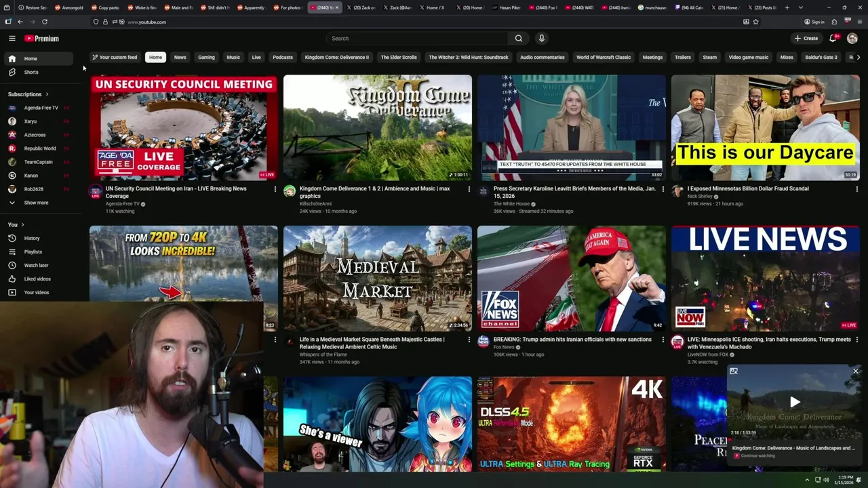
Task: Open Kingdom Come Deliverance ambience thumbnail
Action: click(378, 127)
